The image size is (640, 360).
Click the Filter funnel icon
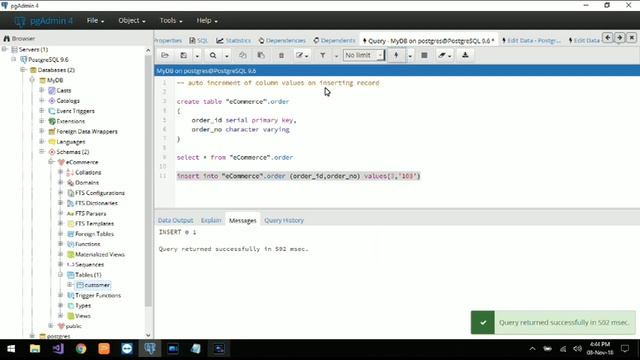pos(322,55)
